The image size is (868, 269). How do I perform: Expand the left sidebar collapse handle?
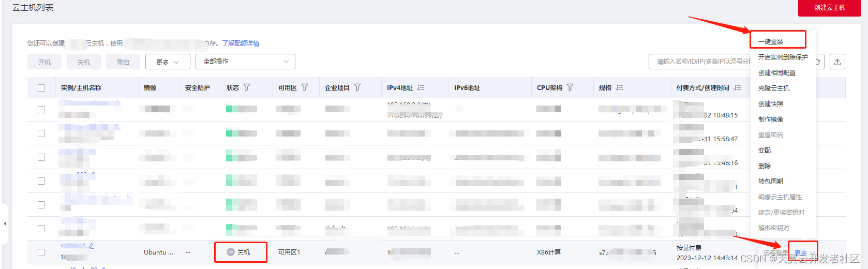click(x=5, y=224)
